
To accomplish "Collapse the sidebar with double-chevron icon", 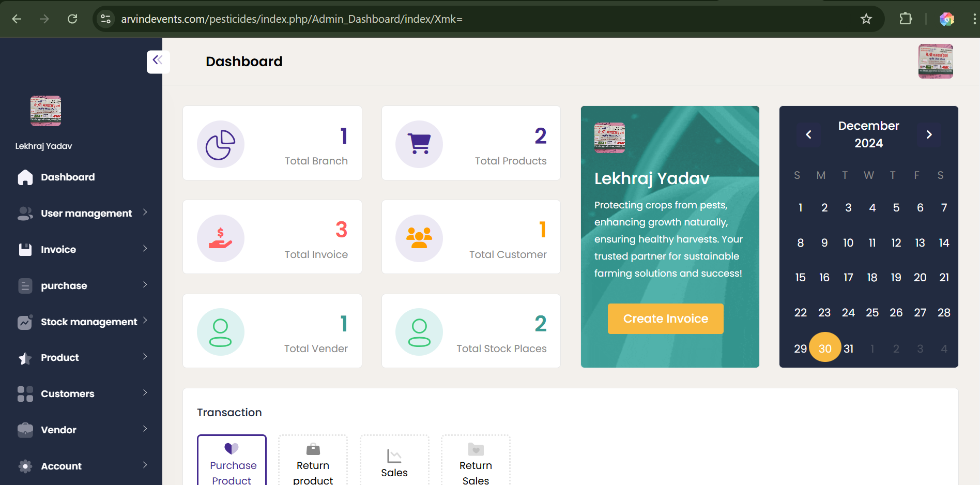I will pyautogui.click(x=158, y=61).
